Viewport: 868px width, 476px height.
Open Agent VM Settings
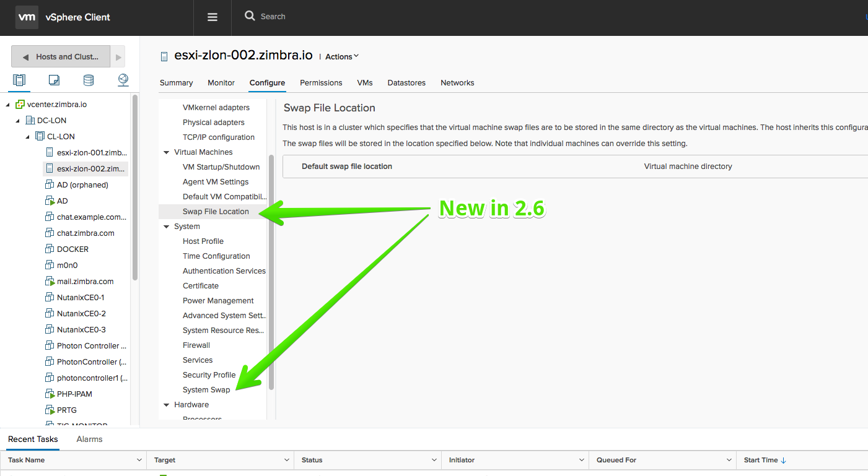(216, 182)
